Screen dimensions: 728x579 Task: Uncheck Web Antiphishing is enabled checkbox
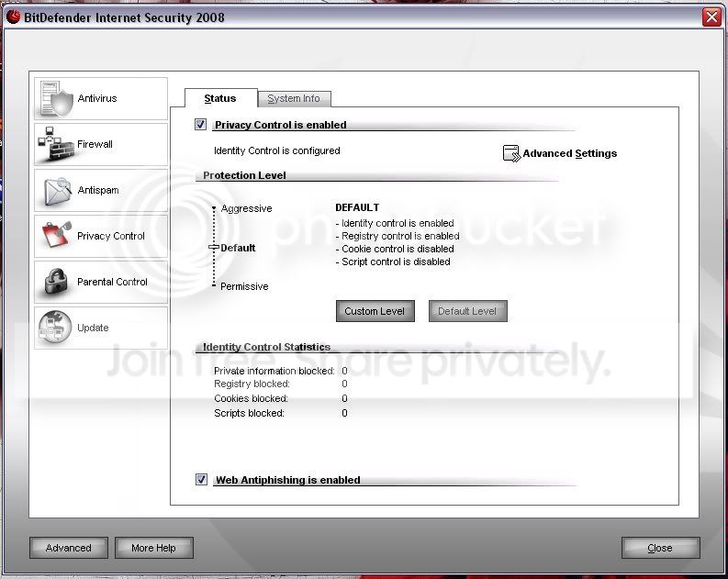[x=201, y=479]
